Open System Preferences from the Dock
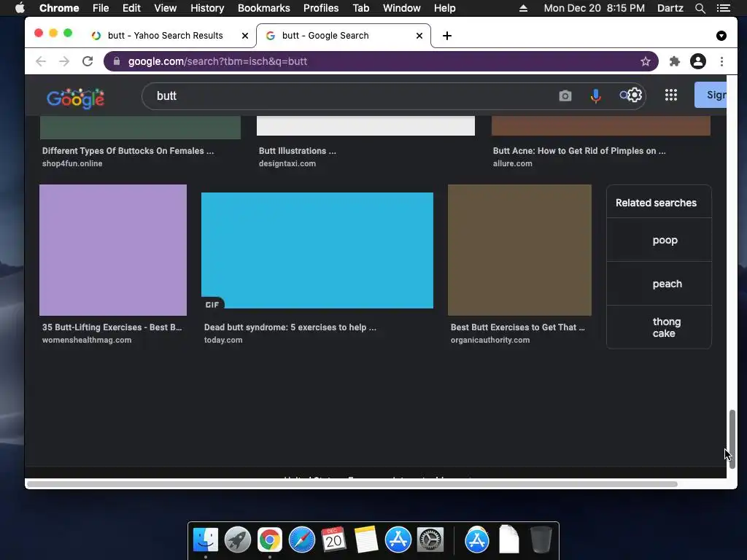 click(x=430, y=540)
